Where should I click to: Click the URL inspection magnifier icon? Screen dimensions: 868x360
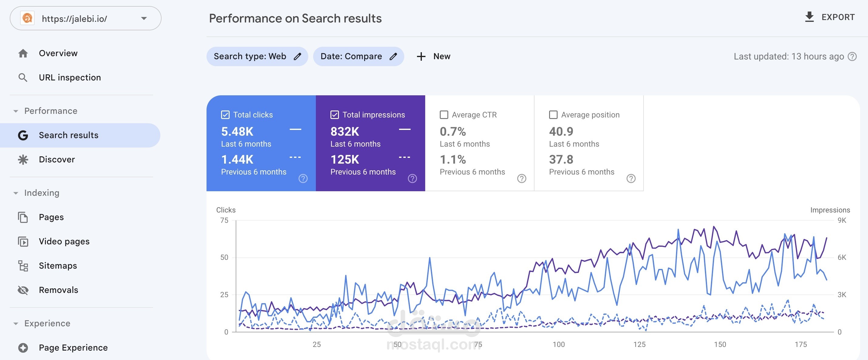23,77
